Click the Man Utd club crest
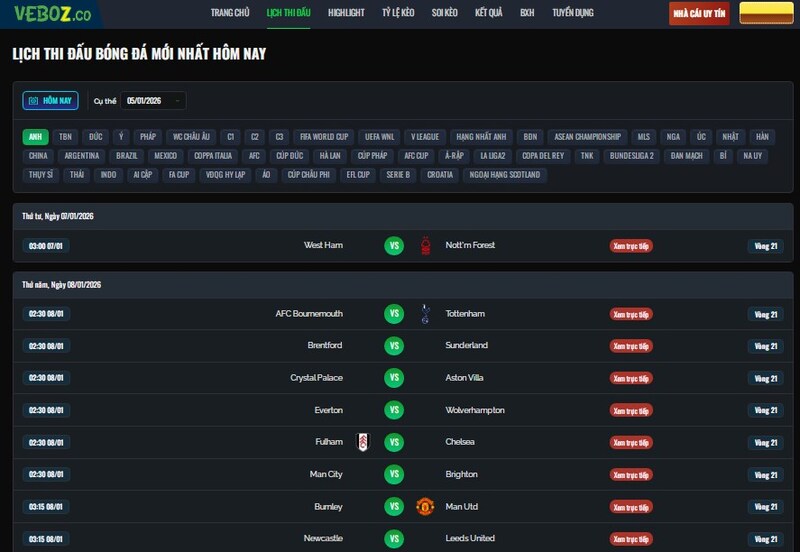This screenshot has width=800, height=552. 426,506
